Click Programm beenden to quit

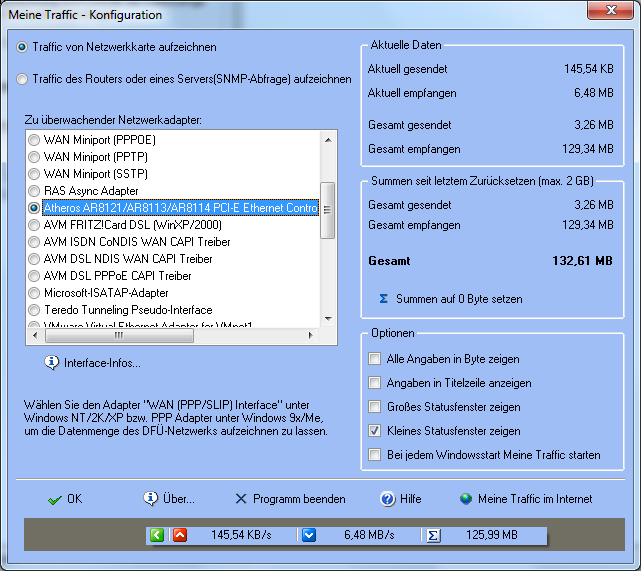coord(299,499)
